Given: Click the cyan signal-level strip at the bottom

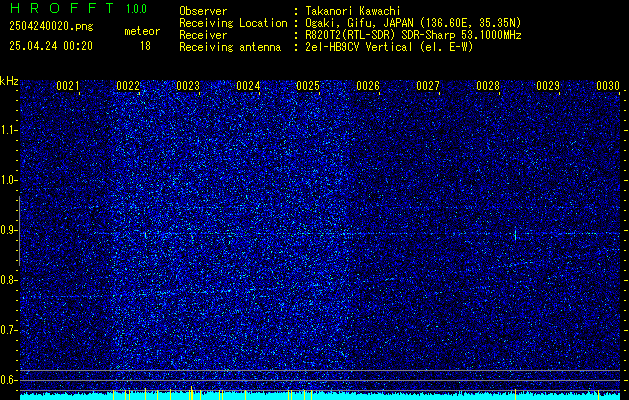Looking at the screenshot, I should point(320,396).
